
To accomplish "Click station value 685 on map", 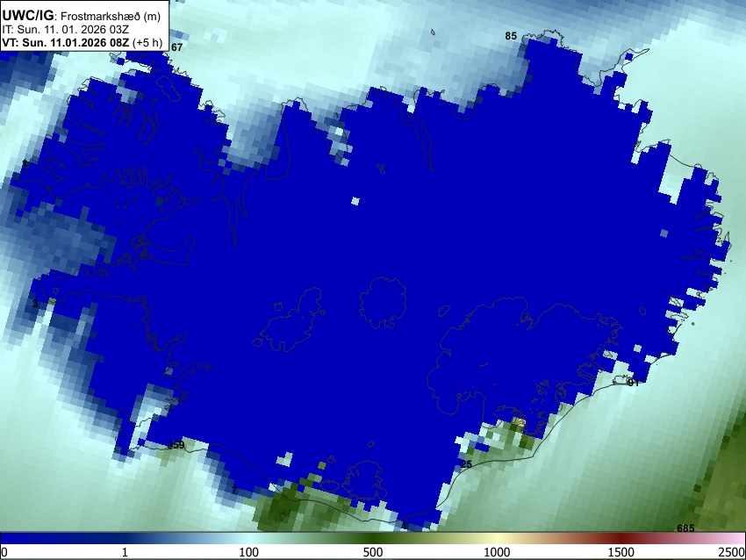I will pos(685,528).
